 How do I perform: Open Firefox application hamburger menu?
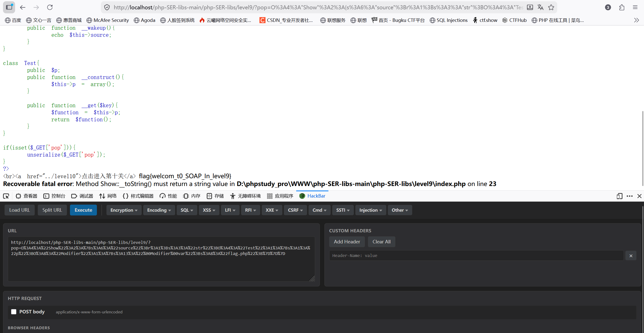635,7
